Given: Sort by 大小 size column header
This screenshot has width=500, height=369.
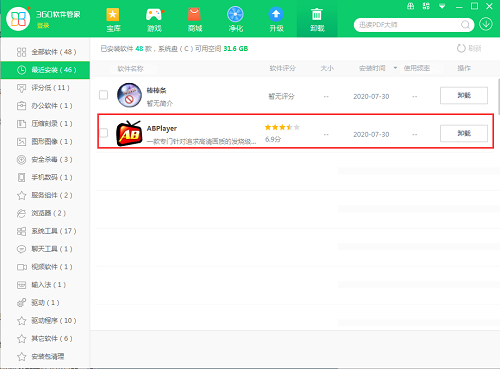Looking at the screenshot, I should [327, 68].
